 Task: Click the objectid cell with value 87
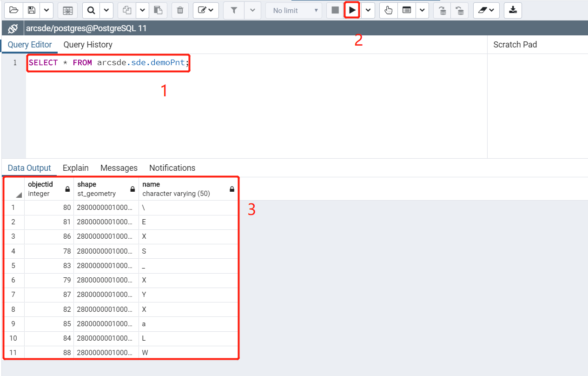[x=49, y=295]
